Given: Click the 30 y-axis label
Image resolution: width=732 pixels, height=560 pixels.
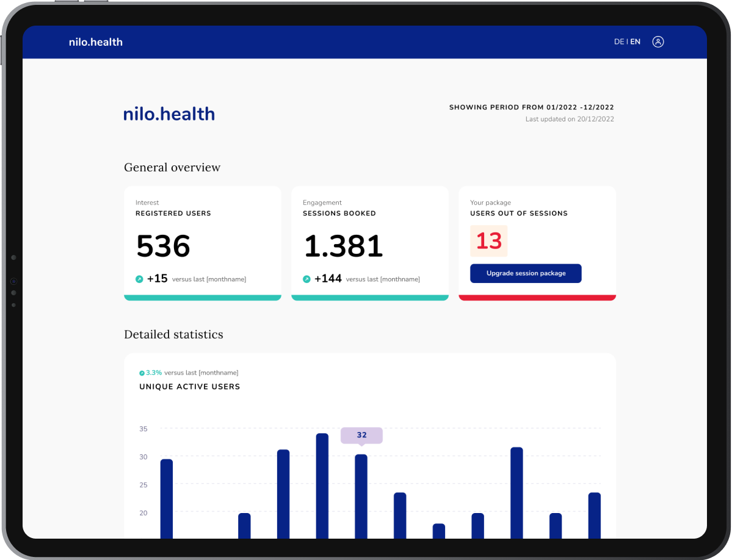Looking at the screenshot, I should click(x=143, y=457).
